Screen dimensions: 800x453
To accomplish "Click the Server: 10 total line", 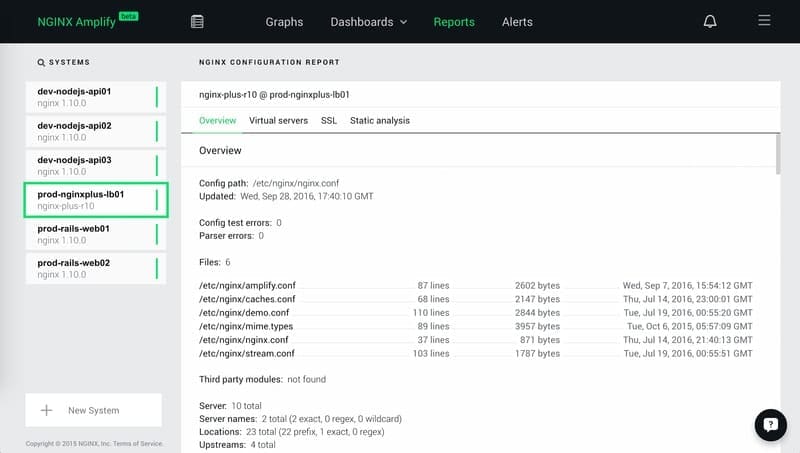I will 230,406.
